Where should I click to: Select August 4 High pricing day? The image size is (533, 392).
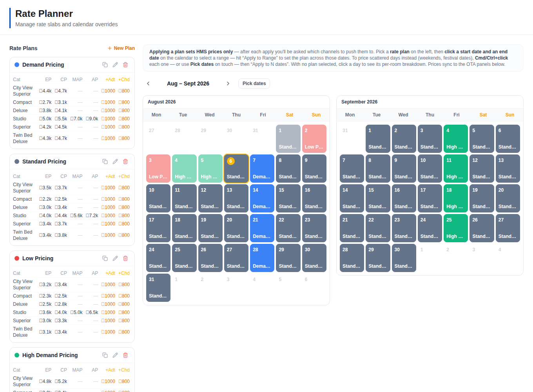[184, 169]
